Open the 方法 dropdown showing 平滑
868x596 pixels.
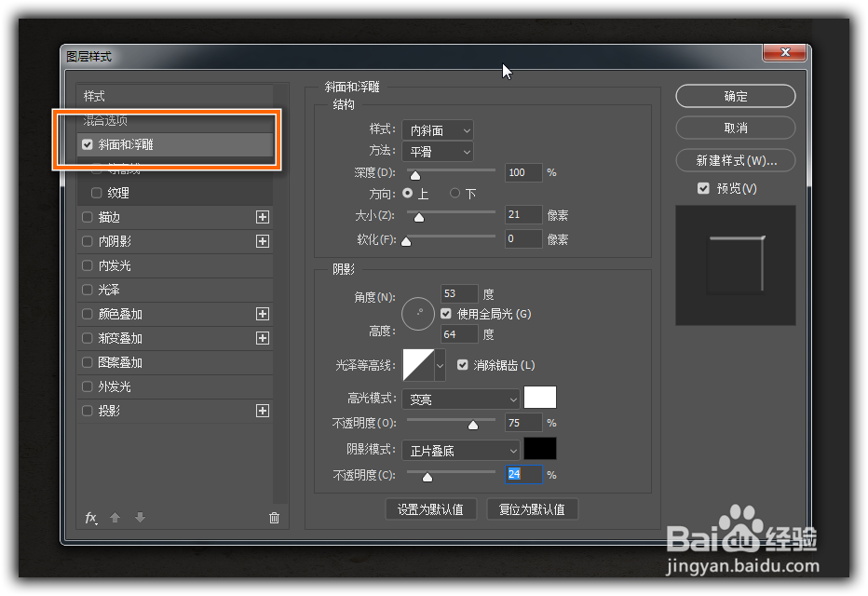click(x=438, y=152)
